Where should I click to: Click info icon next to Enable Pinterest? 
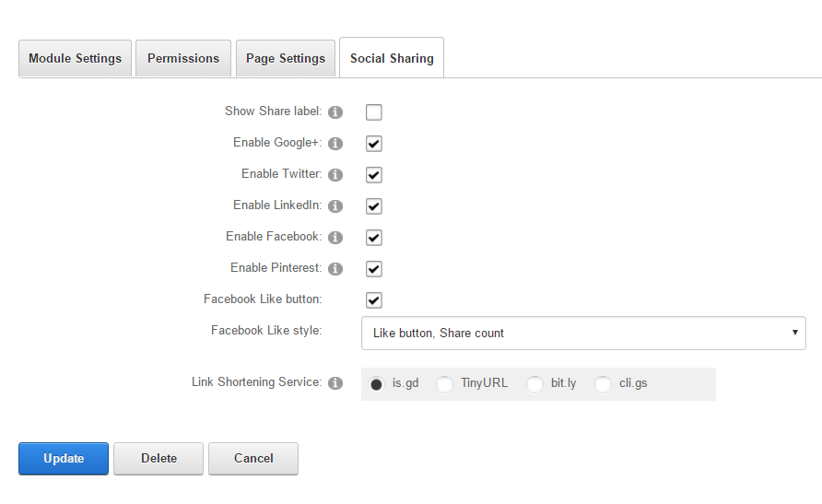point(335,269)
